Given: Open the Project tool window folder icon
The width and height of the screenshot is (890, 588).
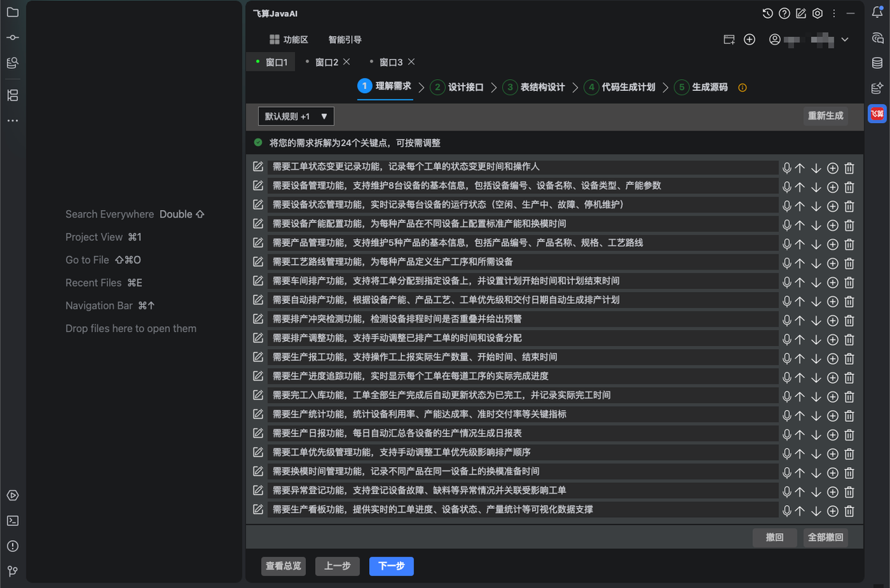Looking at the screenshot, I should (13, 13).
